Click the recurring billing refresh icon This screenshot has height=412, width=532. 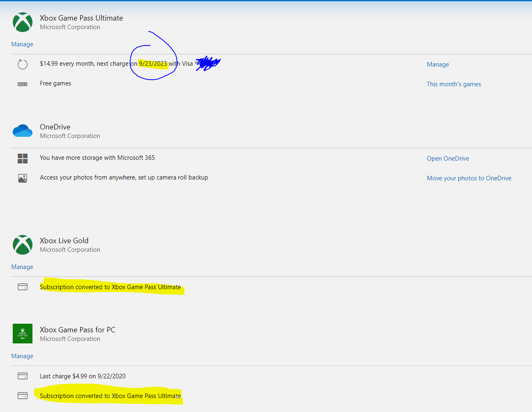point(23,64)
